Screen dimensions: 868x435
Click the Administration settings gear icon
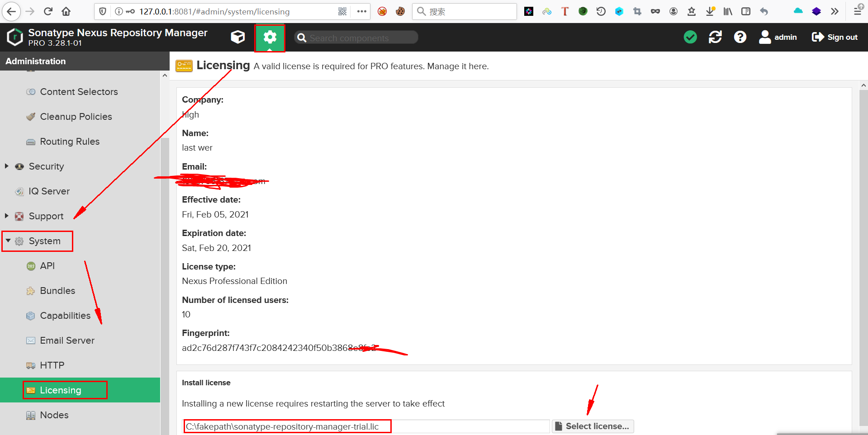click(270, 38)
